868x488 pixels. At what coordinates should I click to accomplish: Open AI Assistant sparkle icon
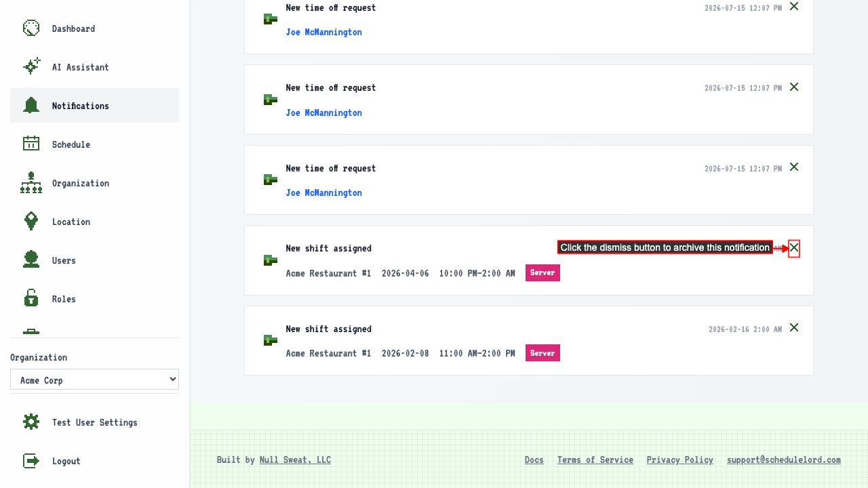(31, 66)
